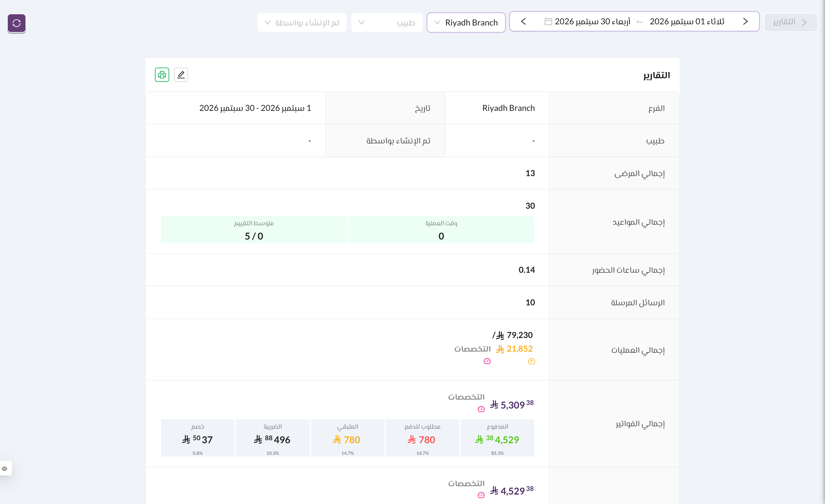The height and width of the screenshot is (504, 825).
Task: Click the وقت العملية green box
Action: click(441, 229)
